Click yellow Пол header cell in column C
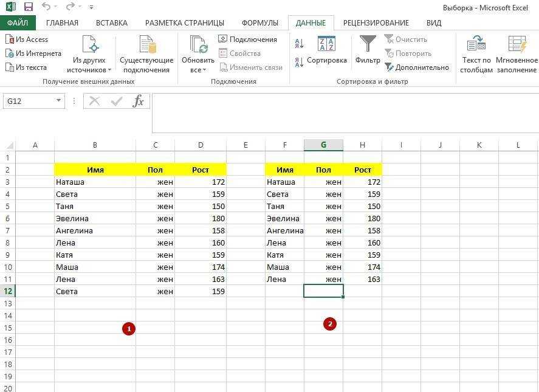 point(156,170)
